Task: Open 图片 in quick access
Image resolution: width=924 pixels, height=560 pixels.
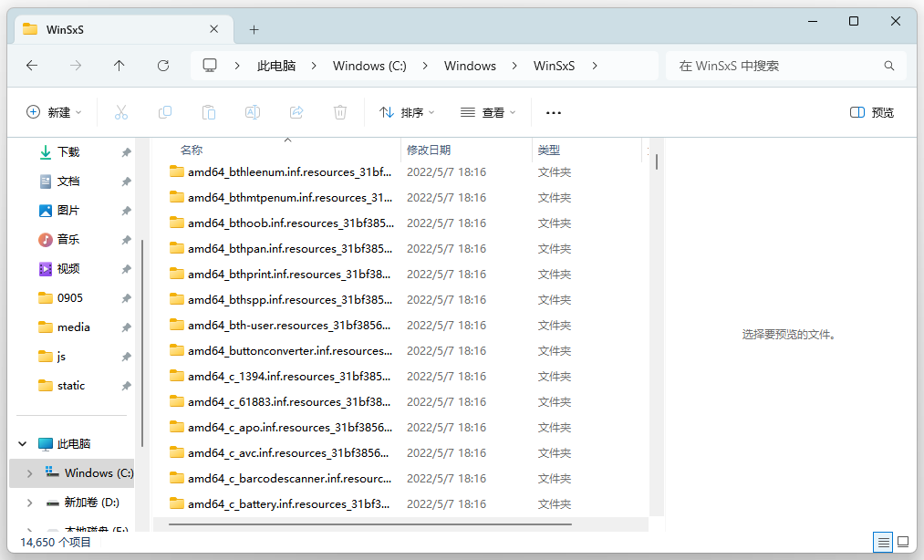Action: click(68, 211)
